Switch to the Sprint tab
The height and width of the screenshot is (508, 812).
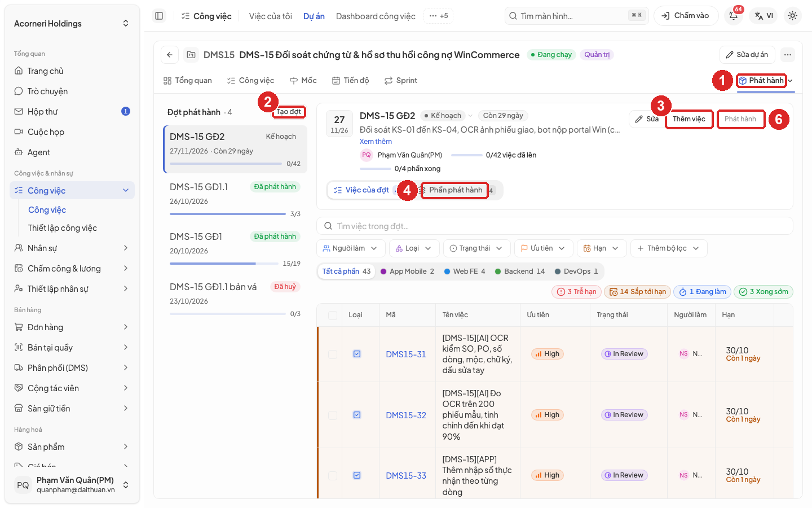(401, 81)
